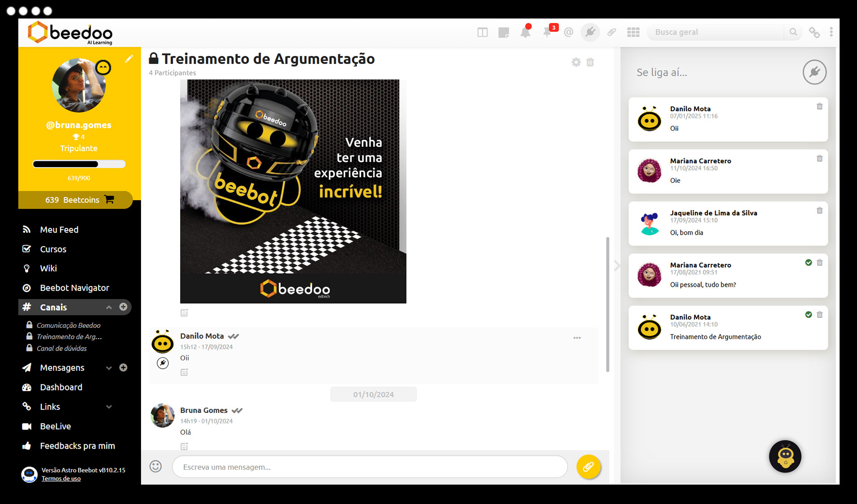Image resolution: width=857 pixels, height=504 pixels.
Task: Focus the Escreva uma mensagem field
Action: pyautogui.click(x=370, y=467)
